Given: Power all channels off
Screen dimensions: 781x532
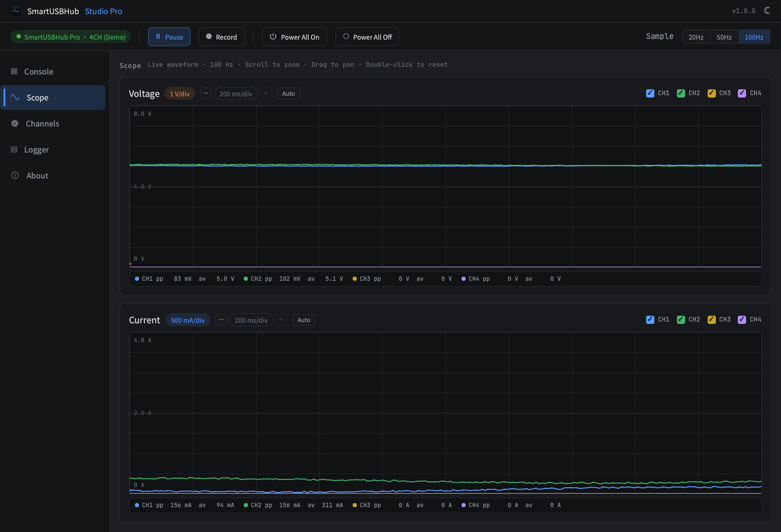Looking at the screenshot, I should tap(367, 37).
